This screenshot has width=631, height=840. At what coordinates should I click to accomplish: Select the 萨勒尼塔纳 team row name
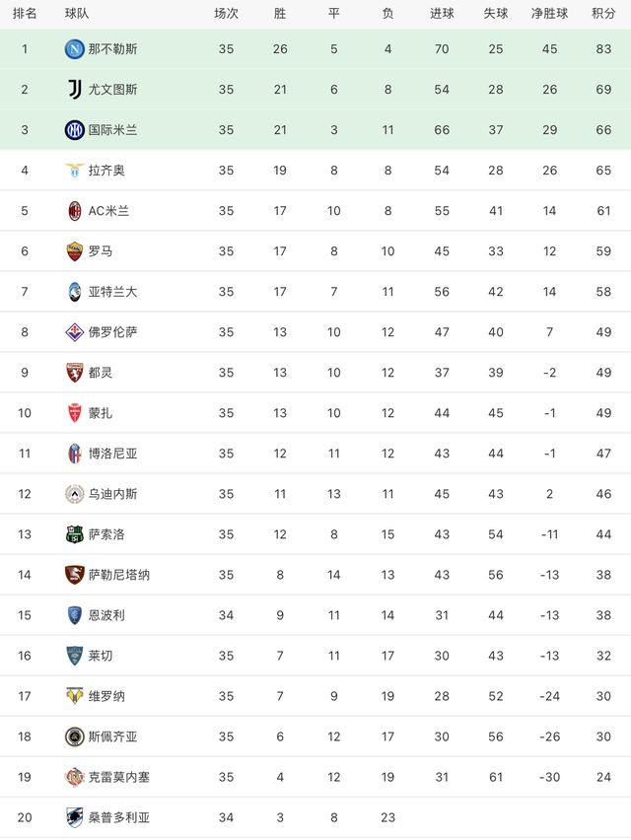[x=119, y=575]
